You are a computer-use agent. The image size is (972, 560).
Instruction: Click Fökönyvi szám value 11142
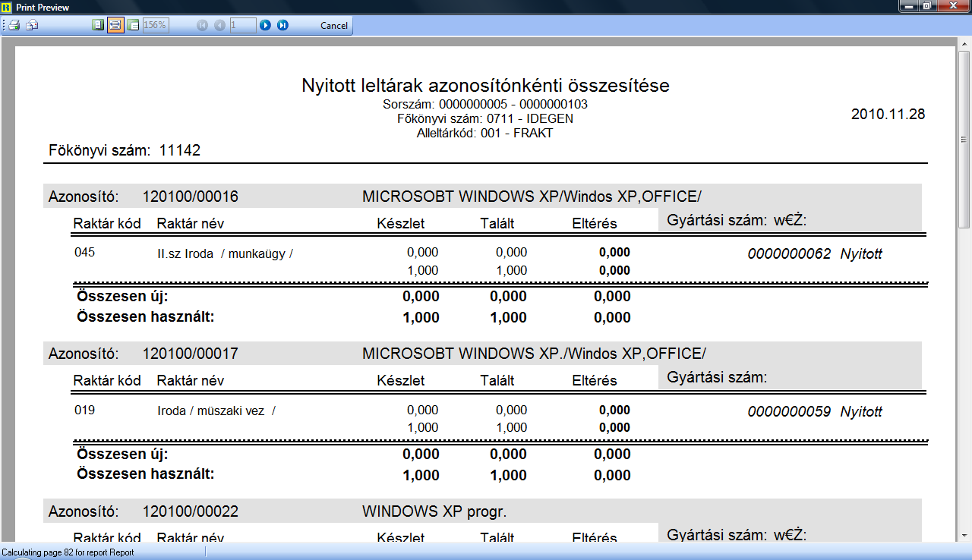(180, 150)
